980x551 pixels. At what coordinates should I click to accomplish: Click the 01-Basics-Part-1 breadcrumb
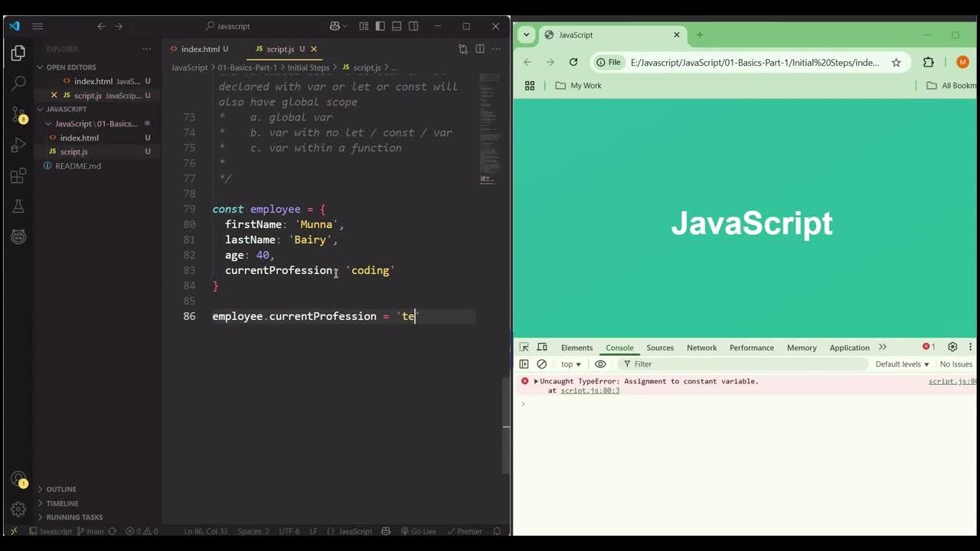pyautogui.click(x=249, y=67)
